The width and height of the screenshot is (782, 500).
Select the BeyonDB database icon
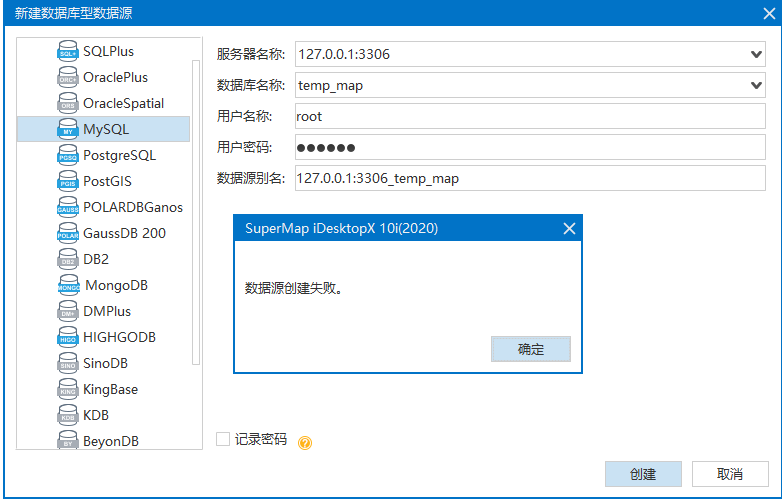(68, 440)
